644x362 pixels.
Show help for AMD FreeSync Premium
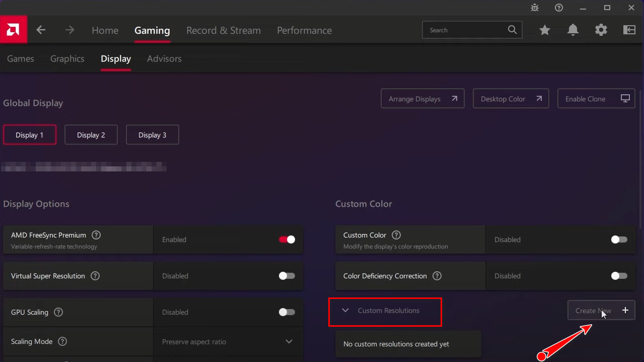[96, 235]
